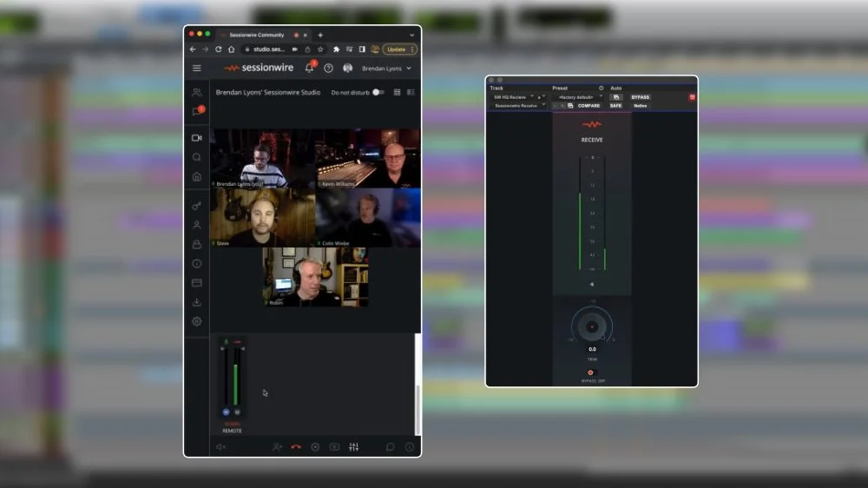Open the lock icon in the sidebar
Screen dimensions: 868x488
(x=196, y=244)
